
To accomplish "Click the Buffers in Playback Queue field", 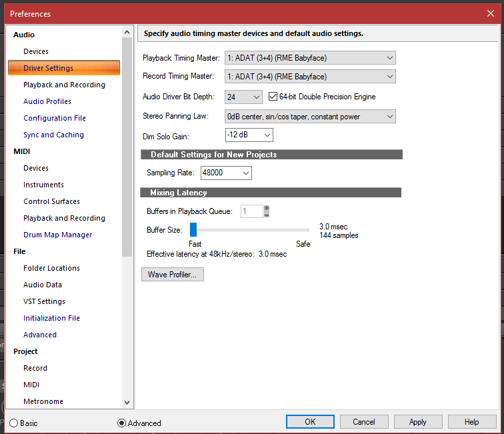I will point(252,211).
